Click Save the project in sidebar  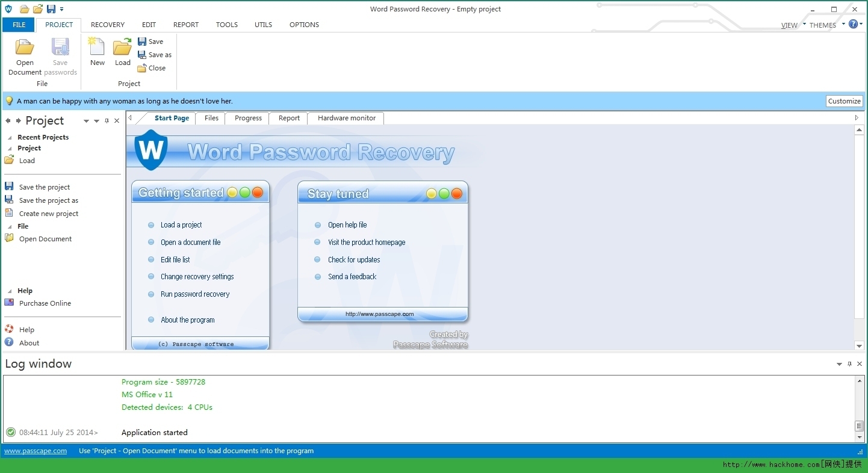37,187
